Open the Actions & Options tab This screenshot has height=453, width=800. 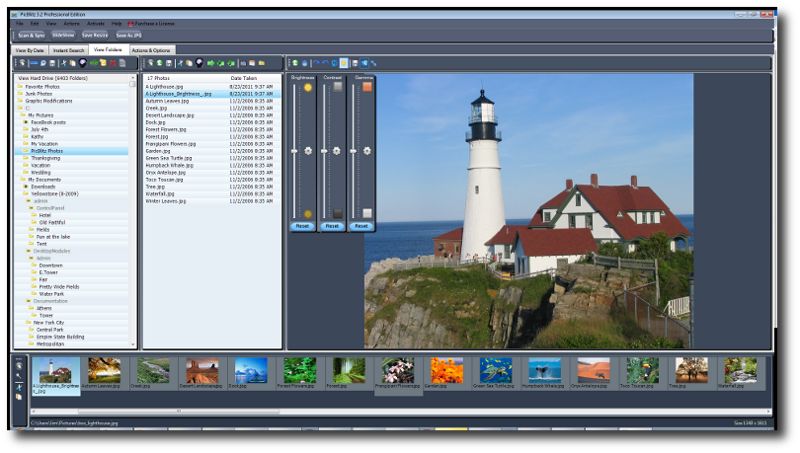click(x=152, y=49)
